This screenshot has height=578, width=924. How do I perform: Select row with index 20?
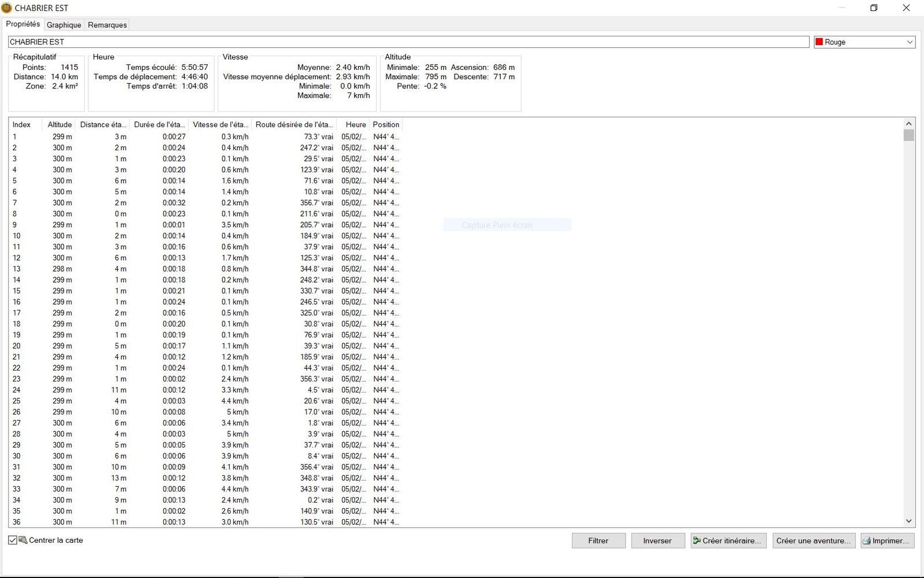(x=206, y=346)
